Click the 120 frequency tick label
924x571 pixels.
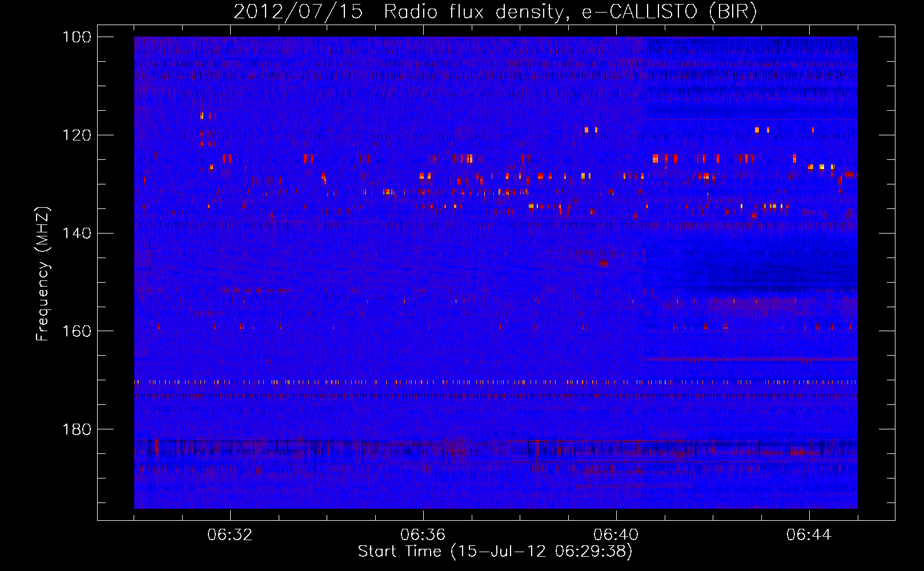pos(77,135)
